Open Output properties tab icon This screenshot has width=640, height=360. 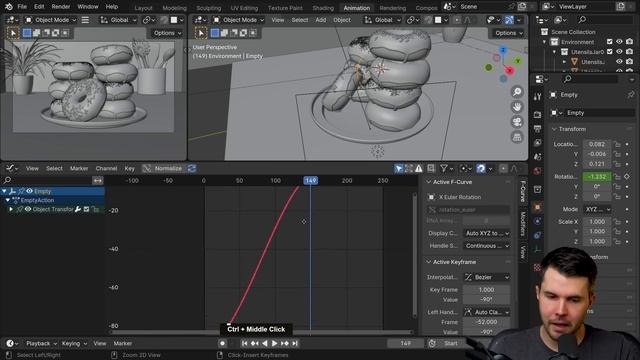click(x=537, y=129)
